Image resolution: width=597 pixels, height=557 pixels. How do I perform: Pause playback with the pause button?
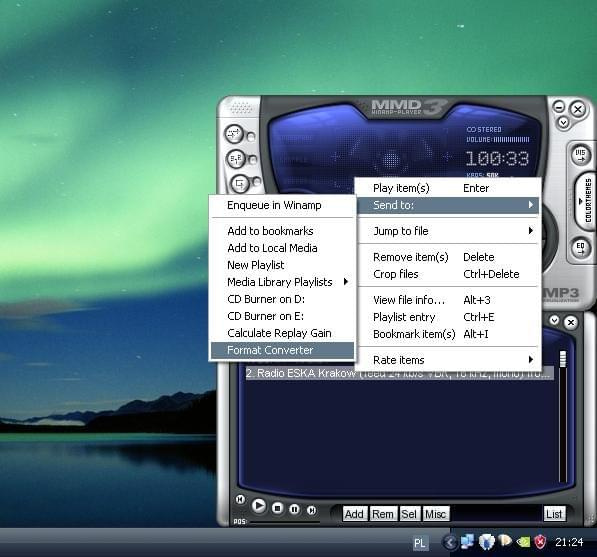coord(294,509)
